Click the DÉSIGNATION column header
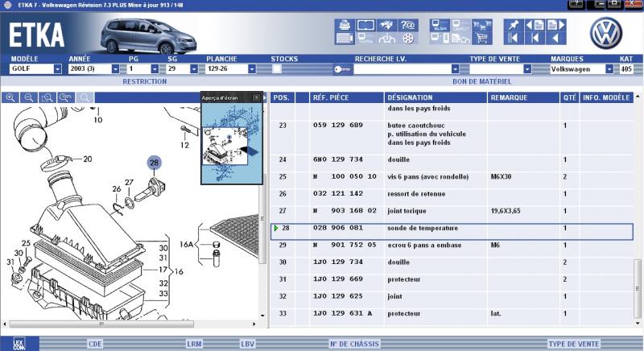The image size is (644, 351). [436, 97]
